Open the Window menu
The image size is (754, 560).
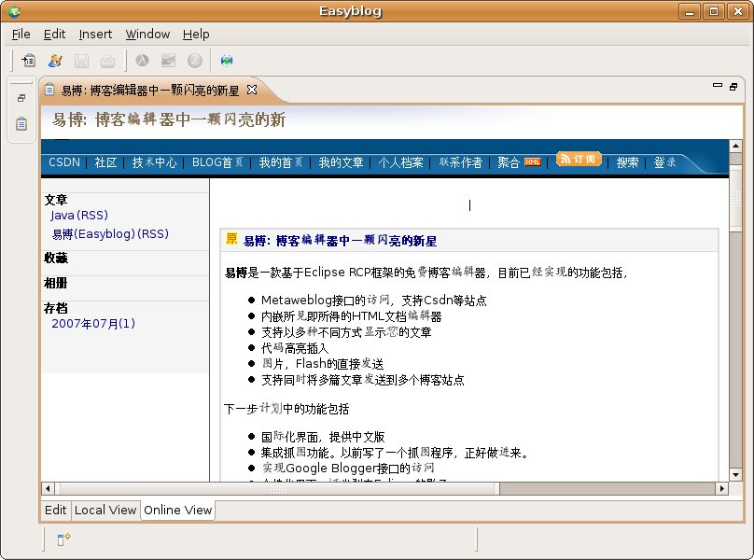pos(147,35)
